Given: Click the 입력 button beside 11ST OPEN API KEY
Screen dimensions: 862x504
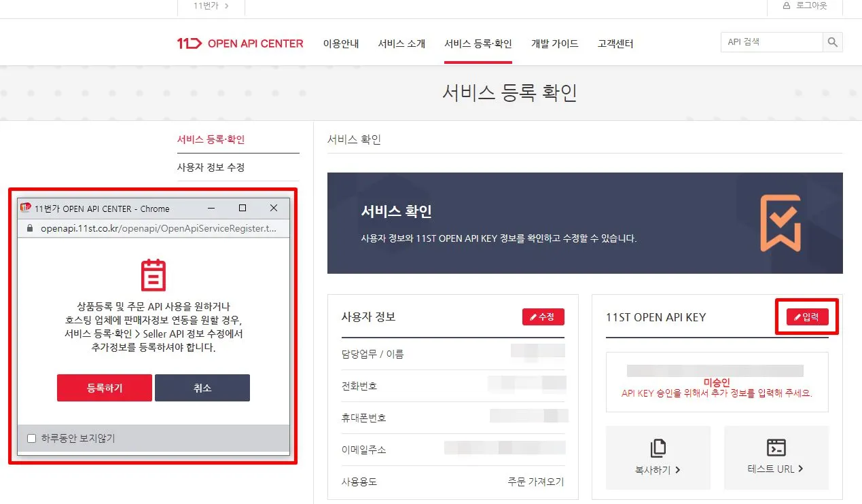Looking at the screenshot, I should [808, 317].
